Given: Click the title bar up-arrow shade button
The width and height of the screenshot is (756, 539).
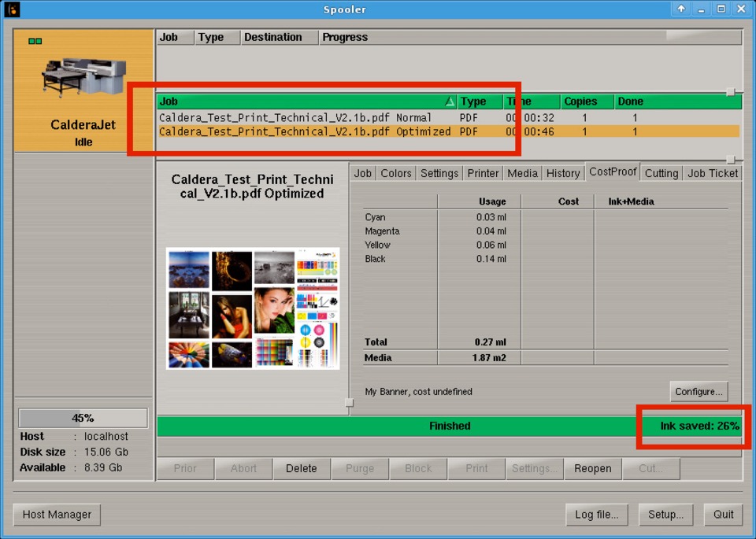Looking at the screenshot, I should tap(681, 9).
